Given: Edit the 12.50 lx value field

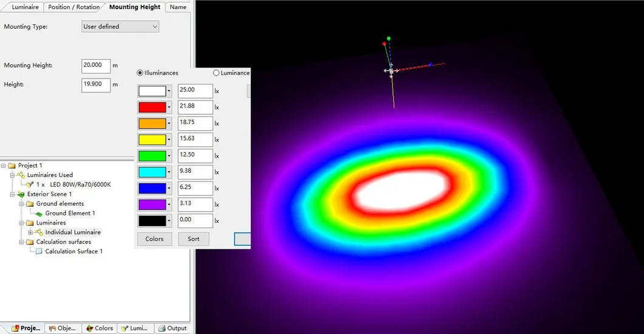Looking at the screenshot, I should pos(195,156).
